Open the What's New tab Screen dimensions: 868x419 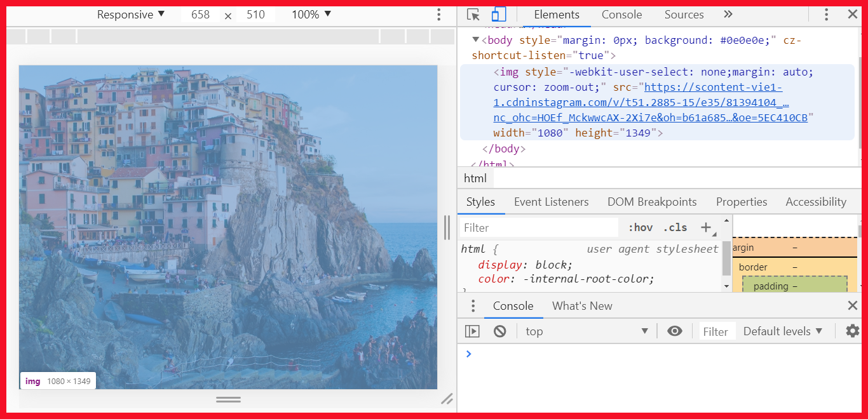pyautogui.click(x=582, y=306)
